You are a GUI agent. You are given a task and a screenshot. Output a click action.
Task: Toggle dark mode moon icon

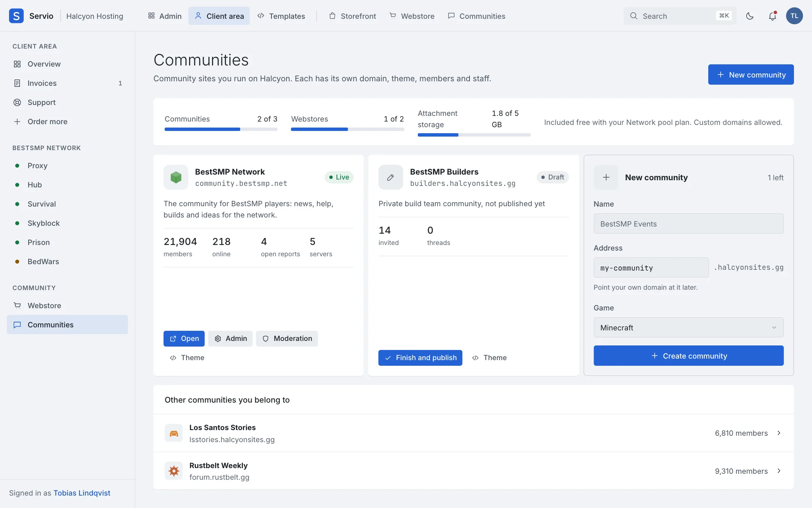750,16
